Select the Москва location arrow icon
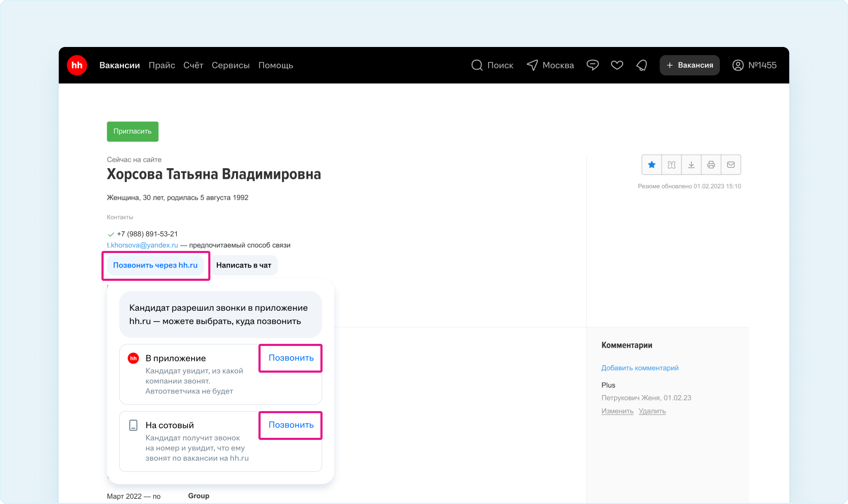The width and height of the screenshot is (848, 504). pos(532,65)
